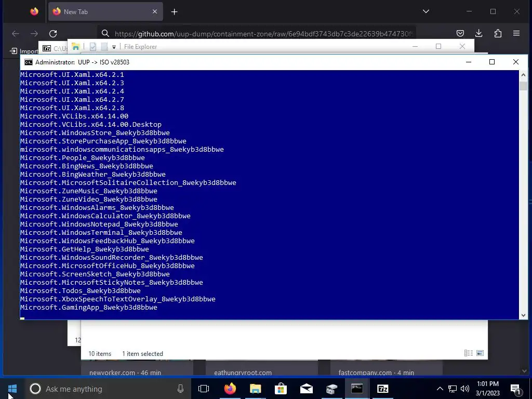The image size is (532, 399).
Task: Open Firefox Downloads panel
Action: pyautogui.click(x=478, y=33)
